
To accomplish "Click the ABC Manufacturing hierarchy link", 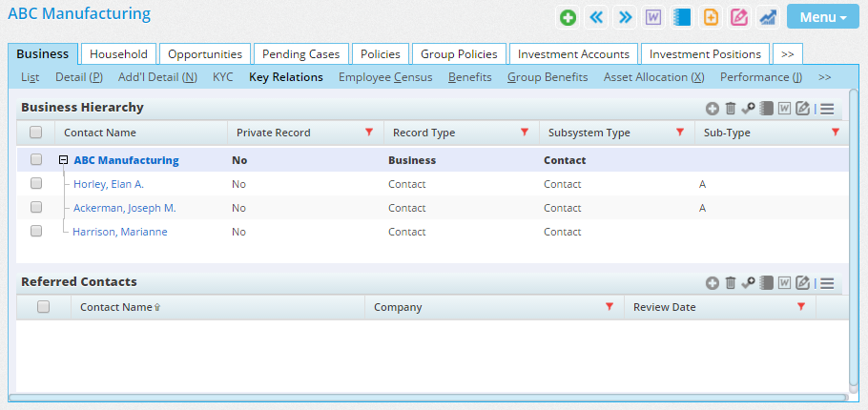I will [x=126, y=160].
